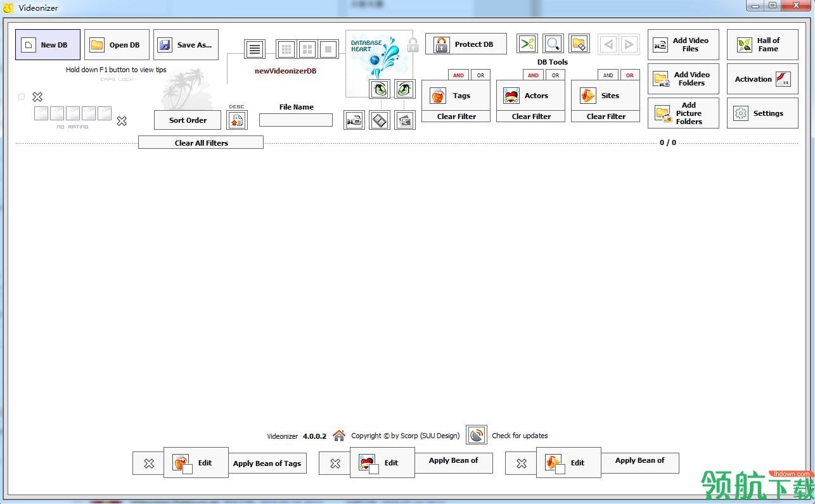Click the small dotted checkbox above rating
Viewport: 815px width, 504px height.
click(22, 97)
